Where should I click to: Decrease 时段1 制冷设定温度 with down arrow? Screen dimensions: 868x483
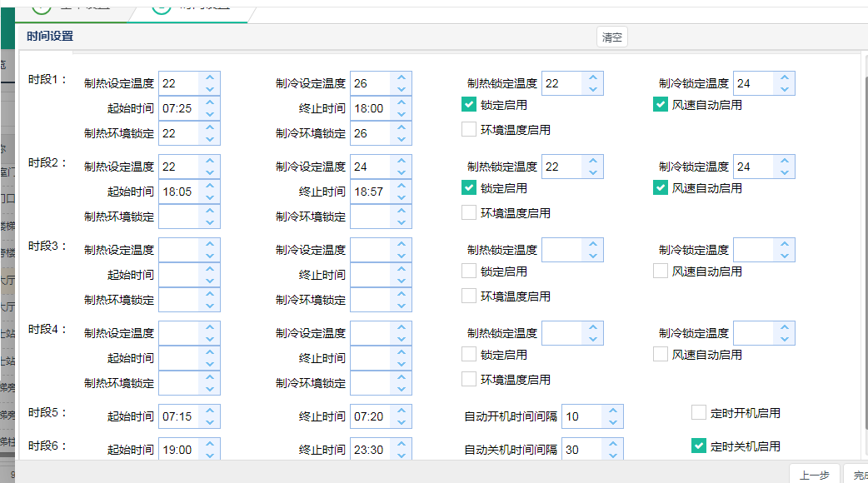pyautogui.click(x=402, y=89)
